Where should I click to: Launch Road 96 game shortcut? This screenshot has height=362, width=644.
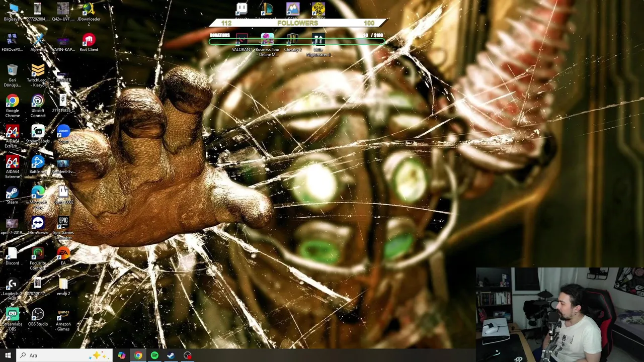coord(318,11)
